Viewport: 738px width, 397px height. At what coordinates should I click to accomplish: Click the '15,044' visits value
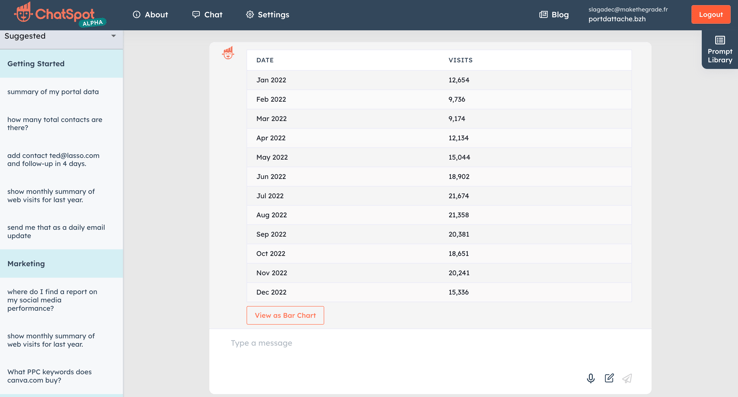(x=459, y=157)
